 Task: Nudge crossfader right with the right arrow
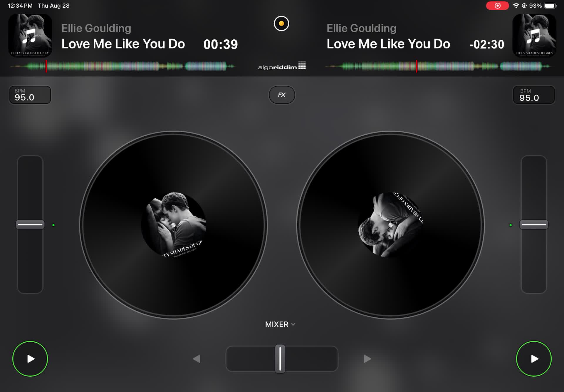[x=367, y=359]
